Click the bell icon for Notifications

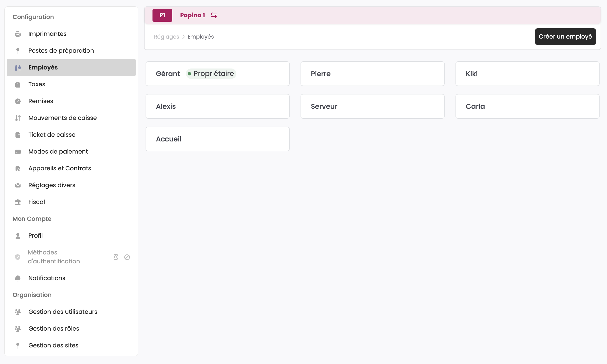point(18,278)
